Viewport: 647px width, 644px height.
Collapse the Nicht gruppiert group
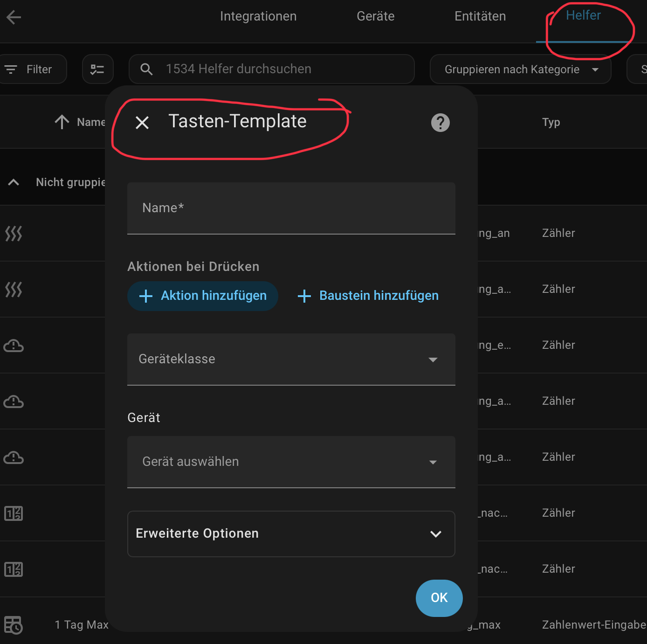14,182
